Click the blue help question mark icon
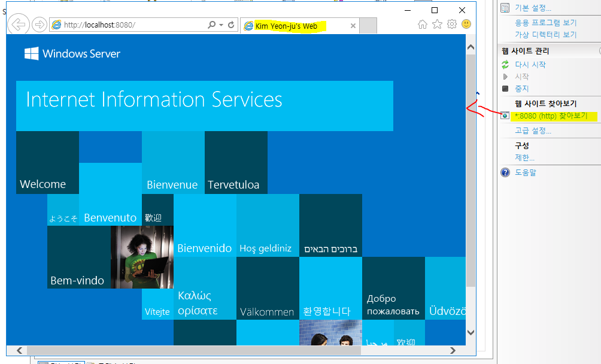This screenshot has width=601, height=364. coord(505,172)
